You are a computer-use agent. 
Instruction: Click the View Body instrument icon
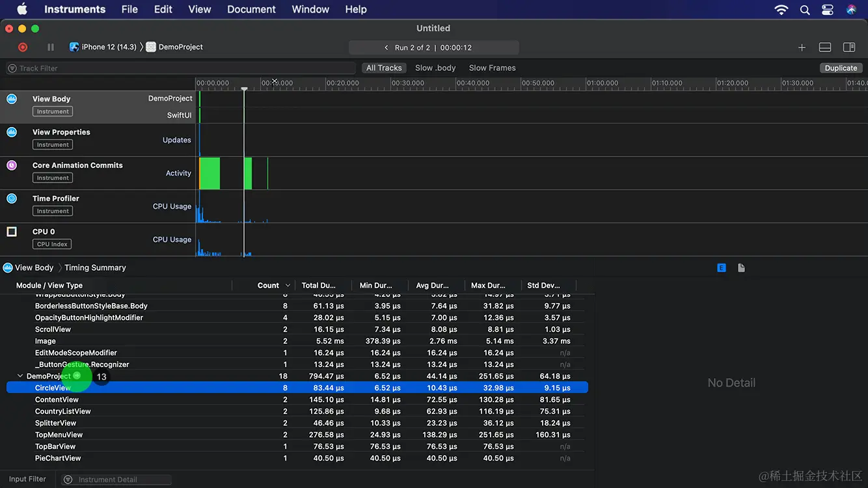click(x=12, y=99)
